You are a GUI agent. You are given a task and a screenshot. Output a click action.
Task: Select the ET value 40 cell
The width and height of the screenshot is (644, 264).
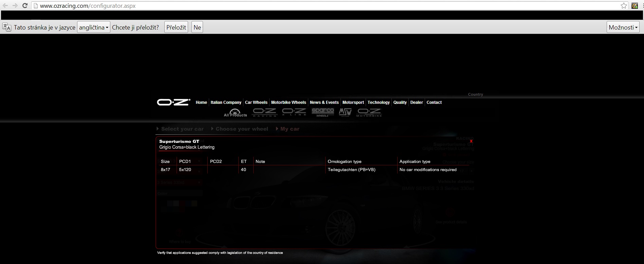243,170
